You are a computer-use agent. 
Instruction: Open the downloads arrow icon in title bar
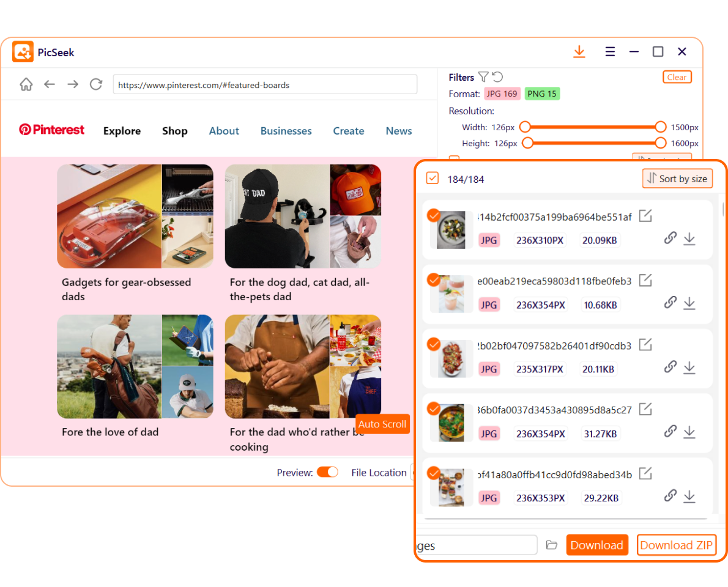click(579, 51)
